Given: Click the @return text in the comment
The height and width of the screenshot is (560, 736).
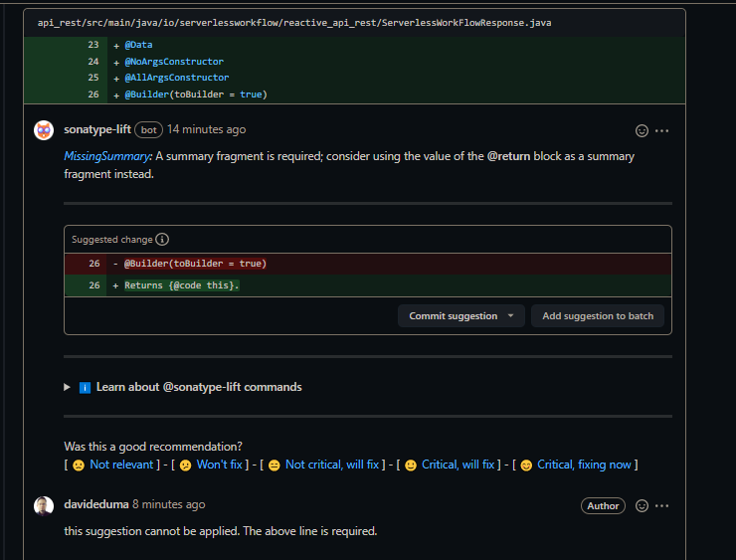Looking at the screenshot, I should 508,156.
